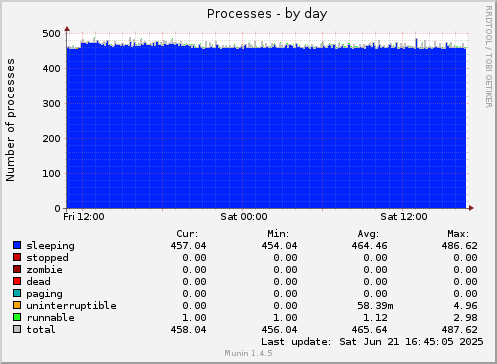
Task: Click the zombie legend color swatch
Action: coord(17,269)
